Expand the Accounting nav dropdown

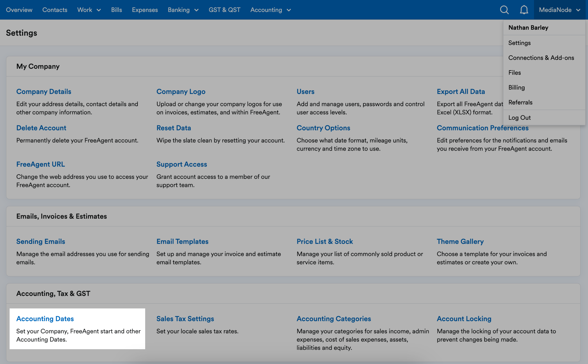coord(271,10)
